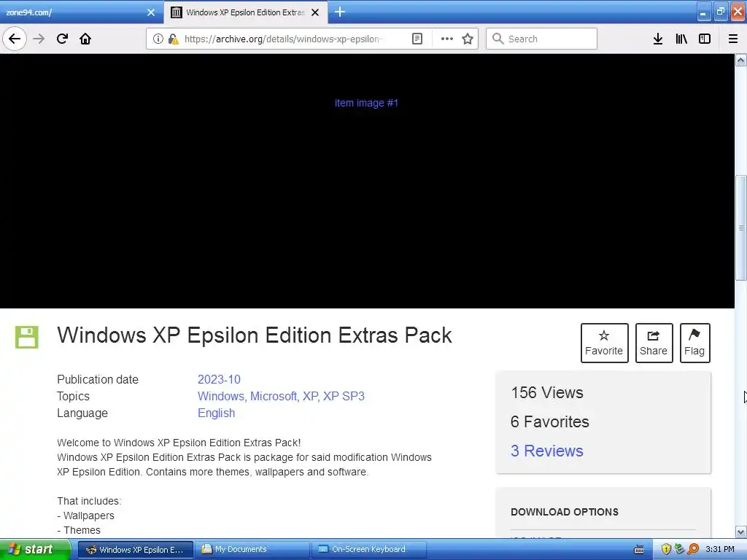Open the English language link
The width and height of the screenshot is (747, 560).
[x=216, y=413]
